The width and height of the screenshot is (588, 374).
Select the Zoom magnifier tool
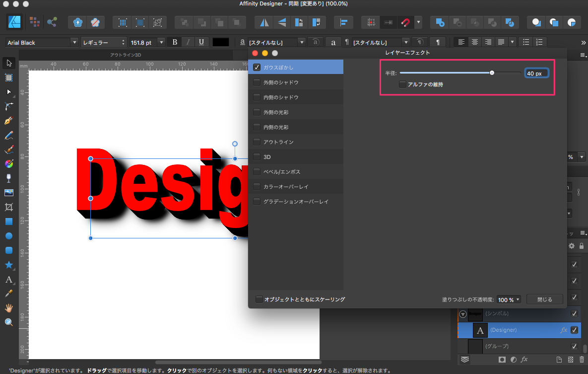coord(9,322)
